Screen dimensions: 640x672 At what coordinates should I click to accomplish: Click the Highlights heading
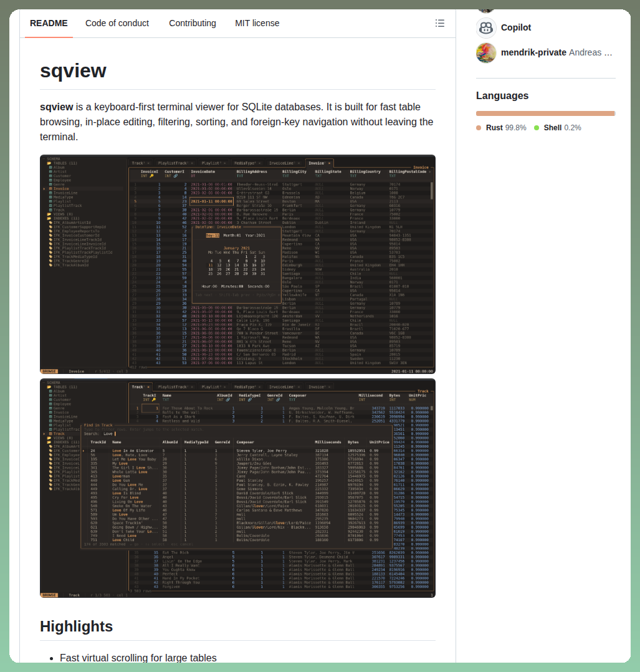(76, 626)
